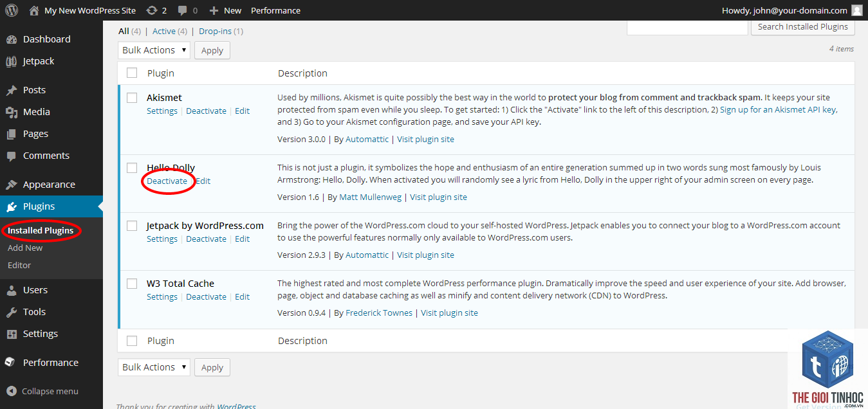
Task: Click the user avatar in admin bar
Action: tap(856, 10)
